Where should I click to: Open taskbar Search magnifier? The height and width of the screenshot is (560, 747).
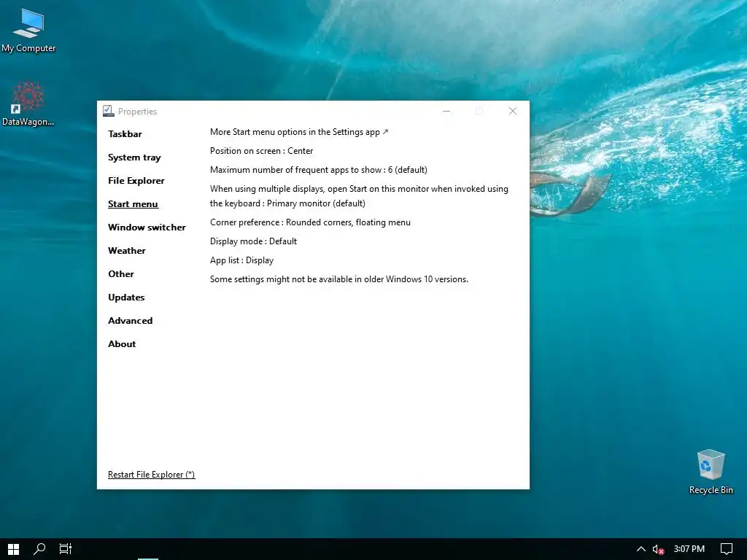[39, 549]
